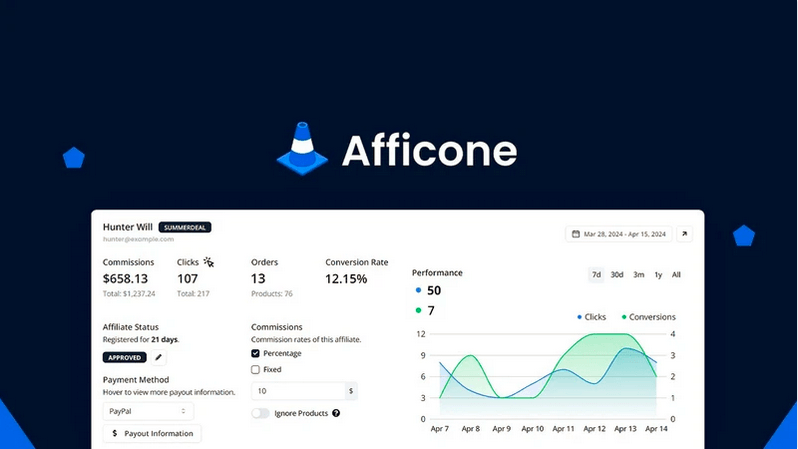Image resolution: width=798 pixels, height=449 pixels.
Task: Click the Clicks cursor icon
Action: point(209,262)
